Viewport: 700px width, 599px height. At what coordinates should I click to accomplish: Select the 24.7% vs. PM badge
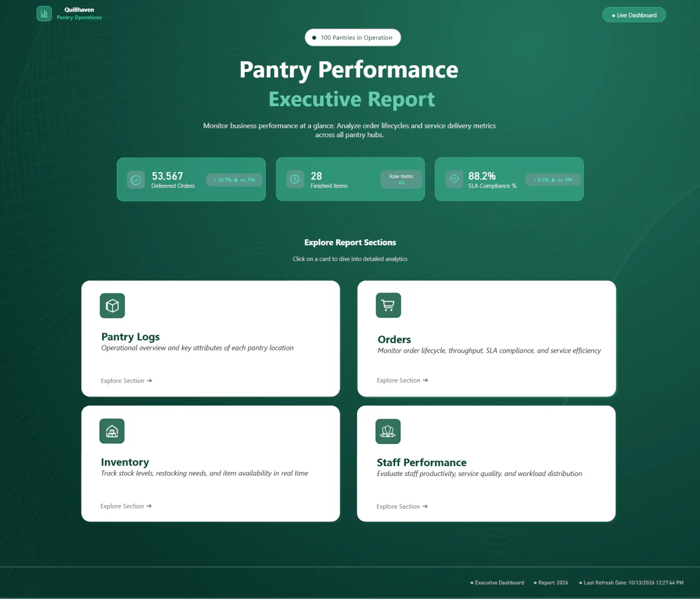[234, 180]
